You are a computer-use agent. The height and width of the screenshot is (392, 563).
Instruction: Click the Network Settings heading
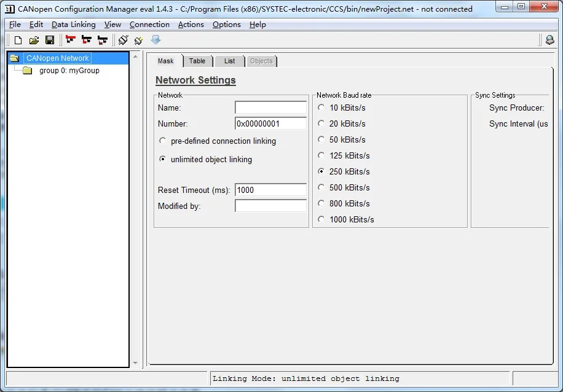pyautogui.click(x=195, y=80)
